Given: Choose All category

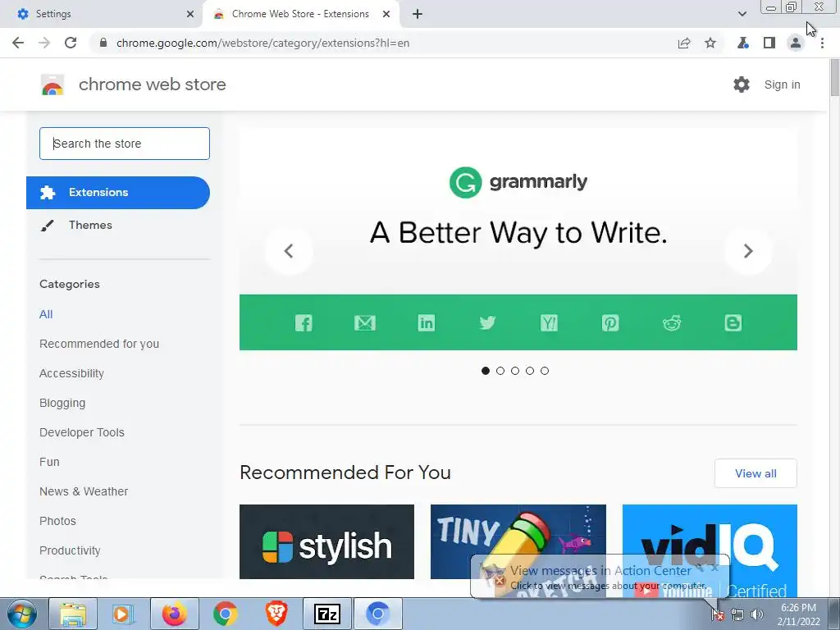Looking at the screenshot, I should 46,314.
